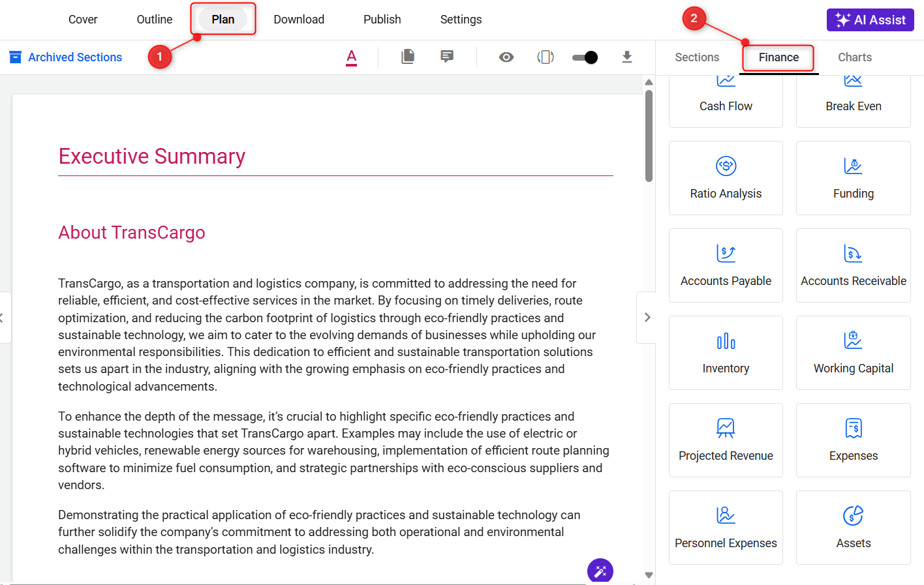The image size is (924, 585).
Task: Click the Expenses receipt icon
Action: coord(854,428)
